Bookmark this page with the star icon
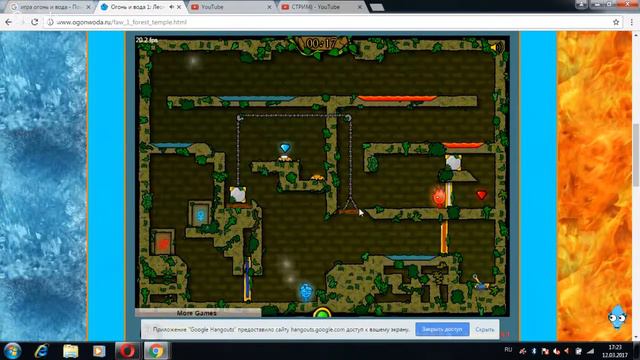640x360 pixels. 616,22
